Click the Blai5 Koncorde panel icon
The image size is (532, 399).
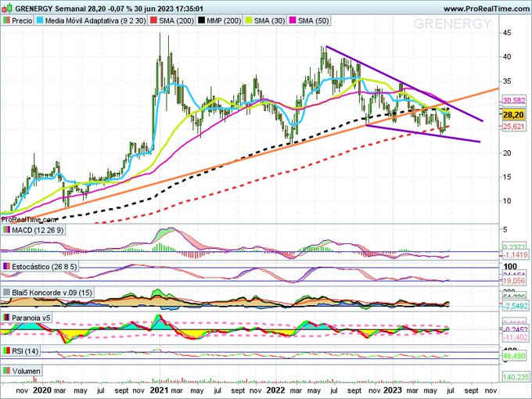coord(6,292)
